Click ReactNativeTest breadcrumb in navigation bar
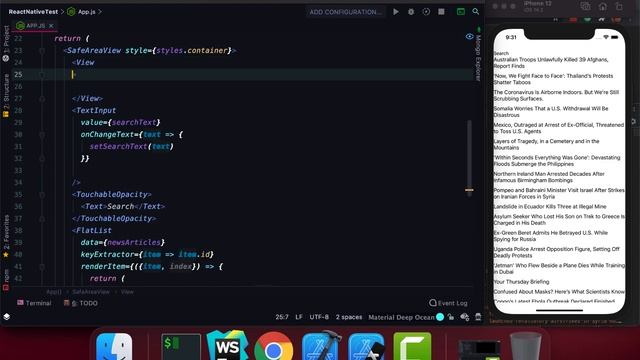The height and width of the screenshot is (360, 640). click(x=33, y=12)
